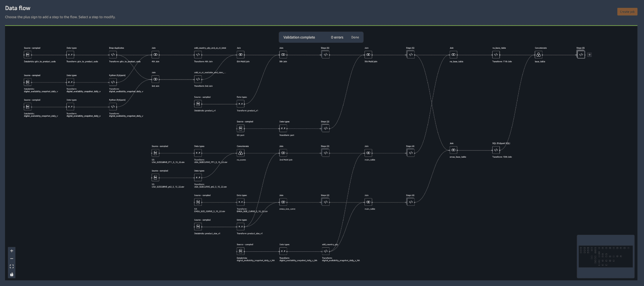Image resolution: width=644 pixels, height=286 pixels.
Task: Open Data types node for product_v1
Action: pyautogui.click(x=240, y=104)
